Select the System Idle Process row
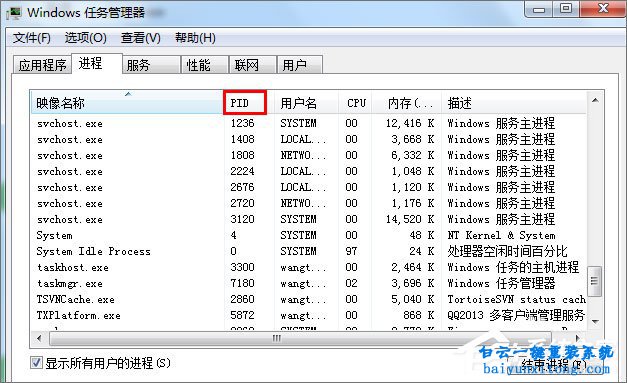627x383 pixels. pyautogui.click(x=308, y=251)
